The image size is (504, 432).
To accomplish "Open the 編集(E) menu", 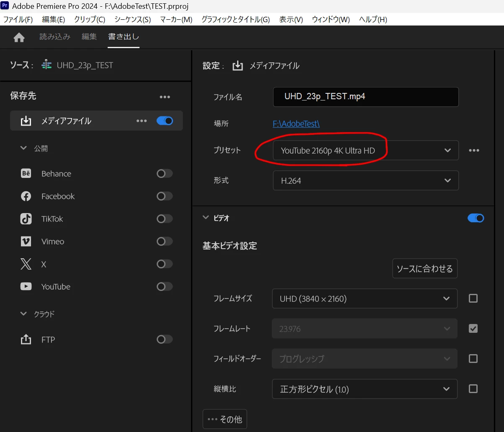I will pos(53,19).
